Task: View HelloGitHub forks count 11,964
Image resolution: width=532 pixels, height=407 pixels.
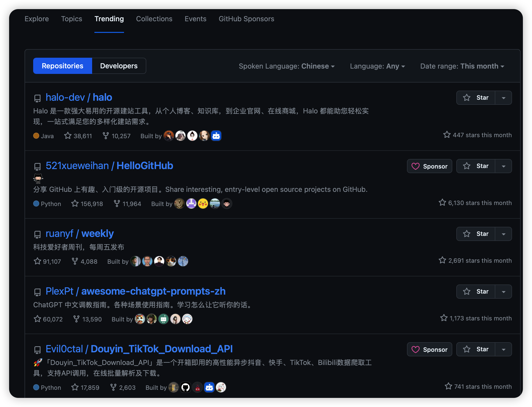Action: point(127,204)
